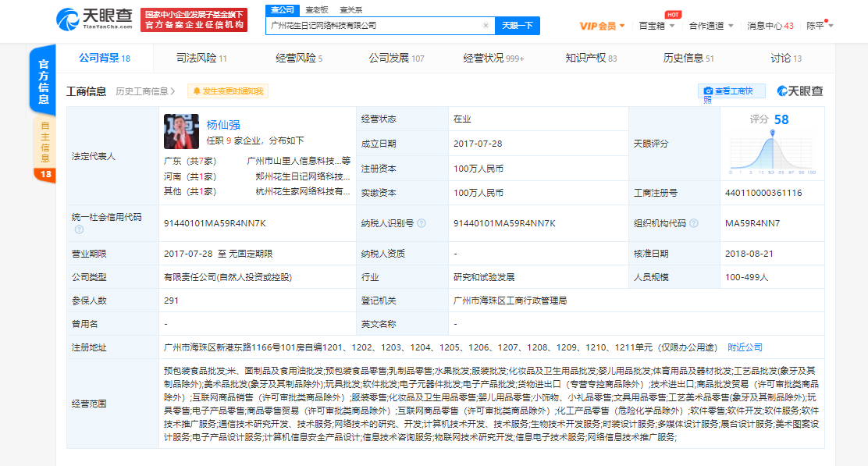Click the camera icon in 查看工商快照

(x=707, y=91)
